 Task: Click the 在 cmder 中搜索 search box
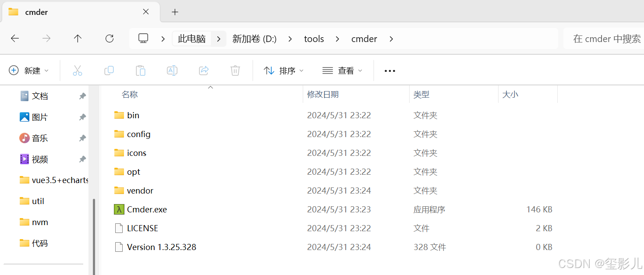[604, 39]
